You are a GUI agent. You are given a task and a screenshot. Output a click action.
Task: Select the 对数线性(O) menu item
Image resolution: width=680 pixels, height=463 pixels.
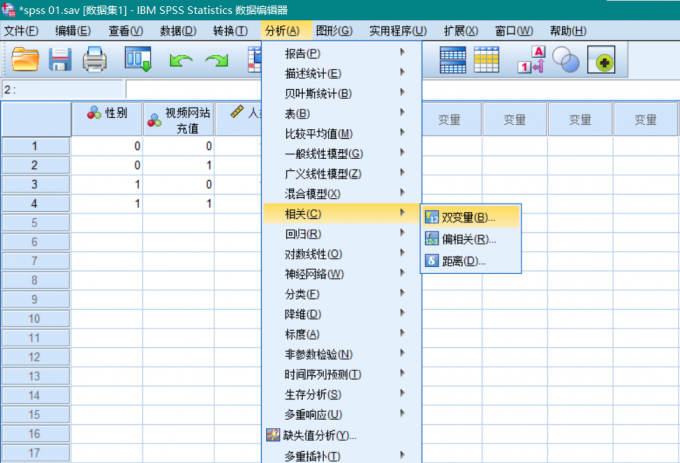click(342, 254)
